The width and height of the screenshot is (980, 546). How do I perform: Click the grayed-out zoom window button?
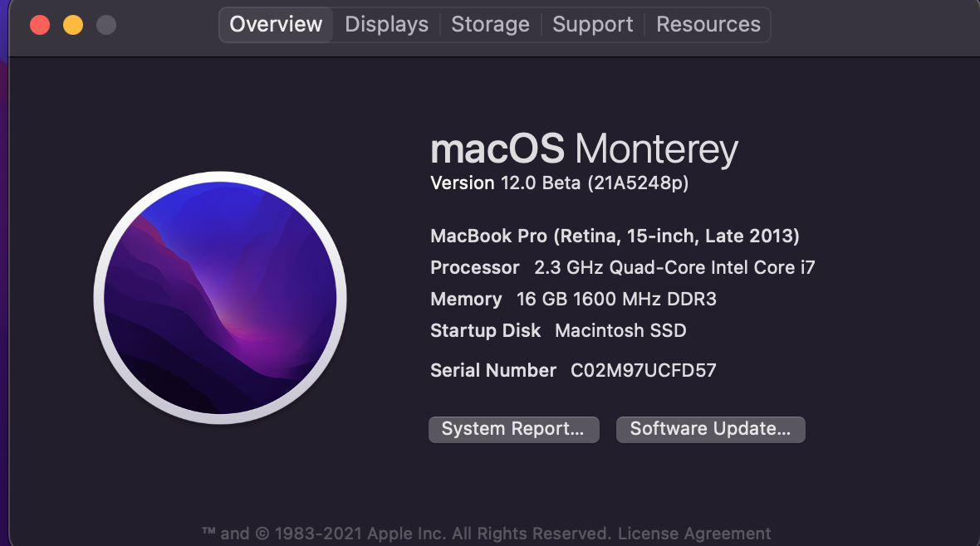click(x=106, y=25)
